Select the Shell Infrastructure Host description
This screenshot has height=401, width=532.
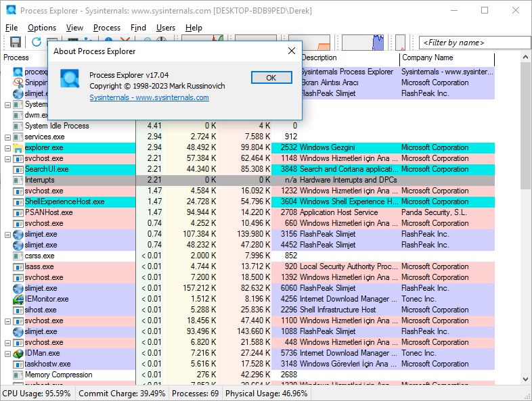click(338, 310)
